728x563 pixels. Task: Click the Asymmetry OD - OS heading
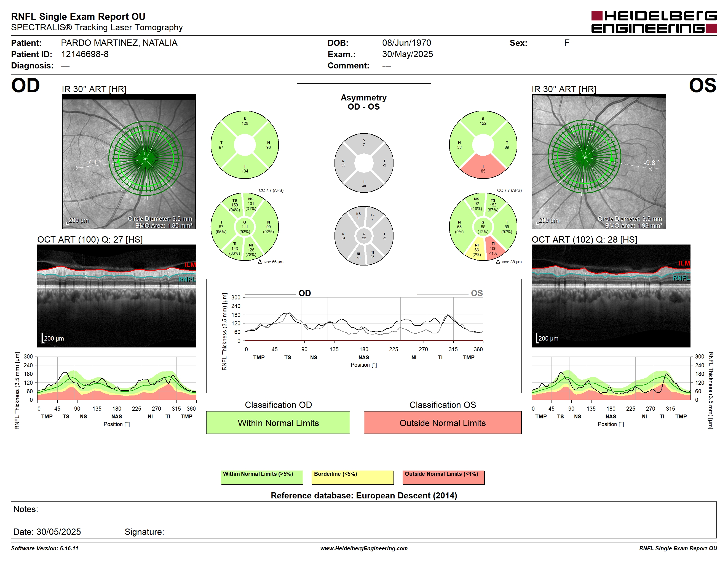(364, 102)
